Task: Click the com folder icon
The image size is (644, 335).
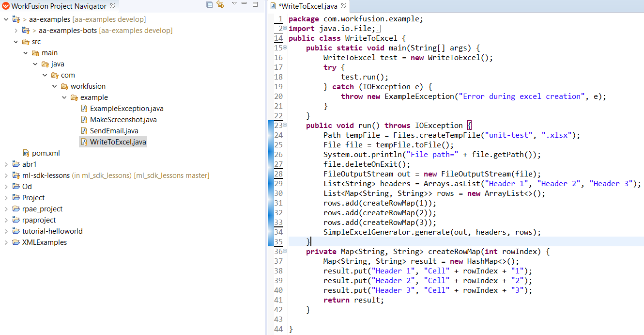Action: [x=55, y=75]
